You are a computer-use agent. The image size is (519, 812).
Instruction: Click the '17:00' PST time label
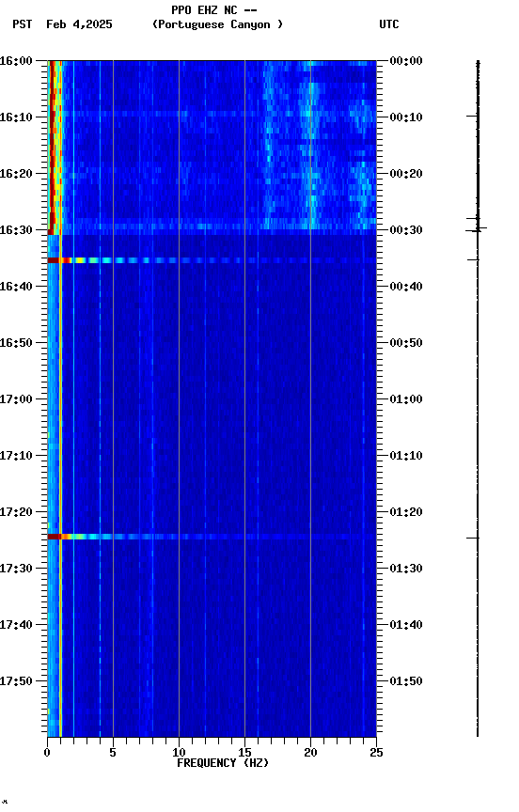click(x=16, y=399)
